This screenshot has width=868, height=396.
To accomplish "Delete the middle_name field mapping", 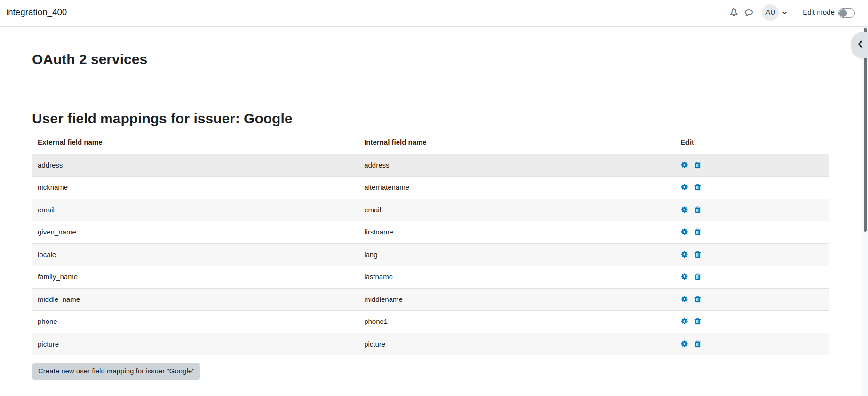I will (698, 299).
